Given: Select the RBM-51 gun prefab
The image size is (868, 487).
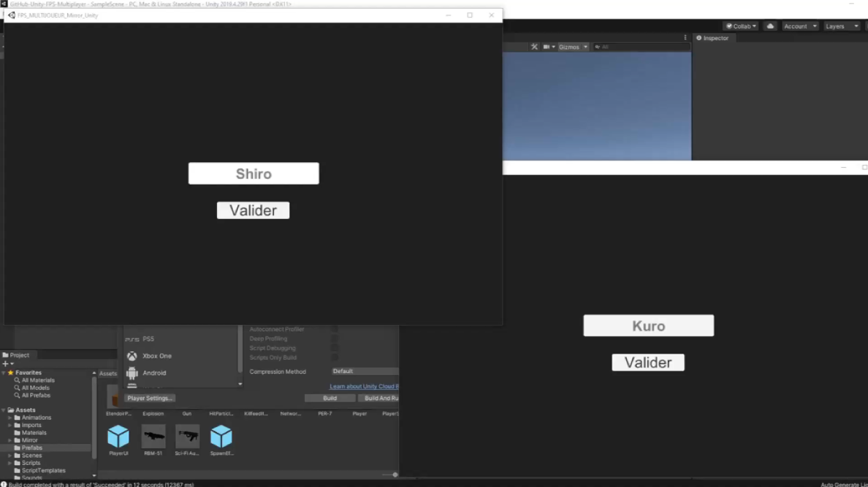Looking at the screenshot, I should pyautogui.click(x=153, y=440).
